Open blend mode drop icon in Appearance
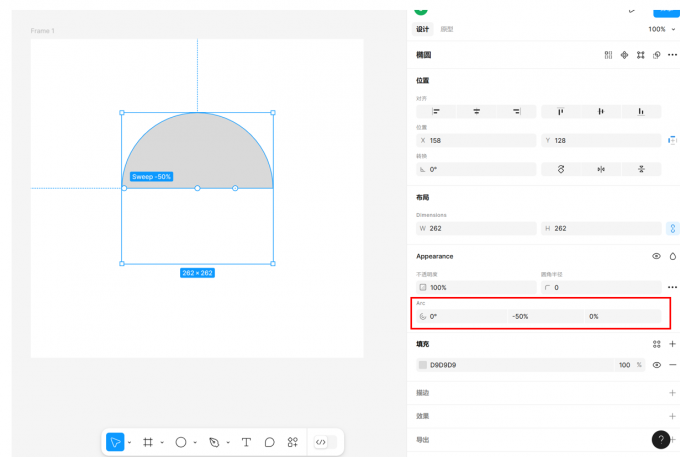 [673, 256]
